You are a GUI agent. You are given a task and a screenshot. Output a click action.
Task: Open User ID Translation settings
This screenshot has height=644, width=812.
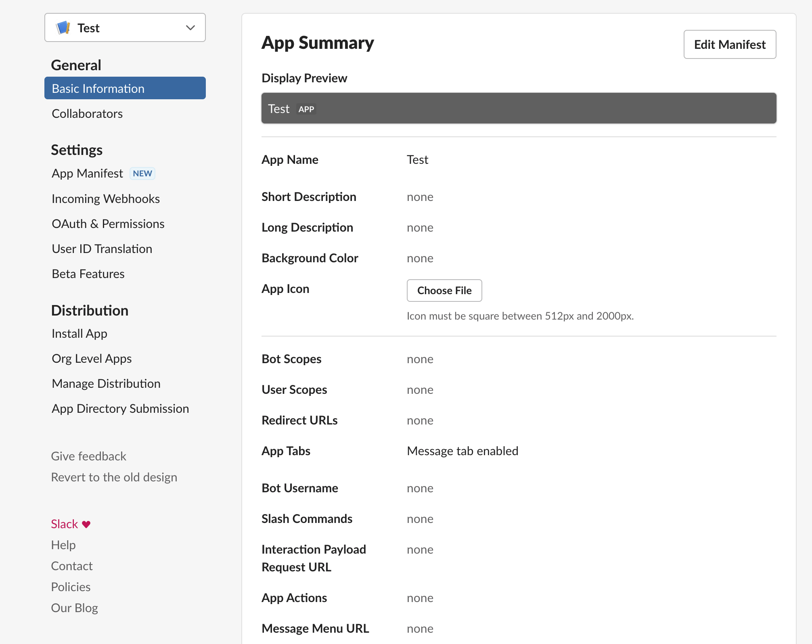(101, 249)
